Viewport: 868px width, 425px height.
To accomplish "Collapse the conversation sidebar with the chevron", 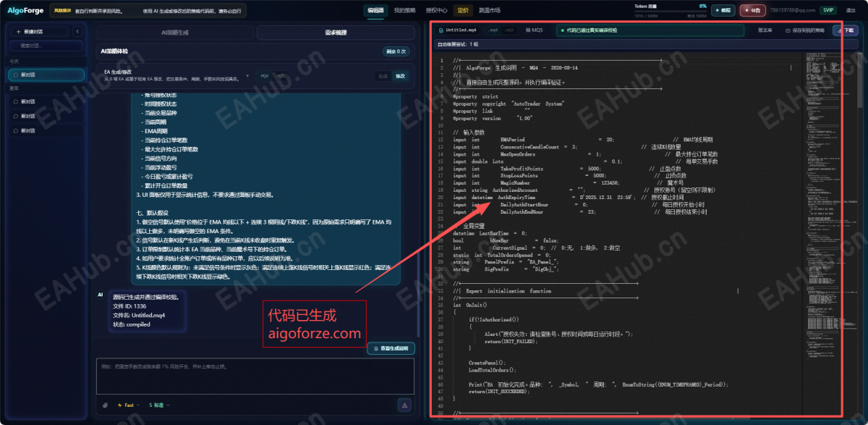I will click(77, 33).
